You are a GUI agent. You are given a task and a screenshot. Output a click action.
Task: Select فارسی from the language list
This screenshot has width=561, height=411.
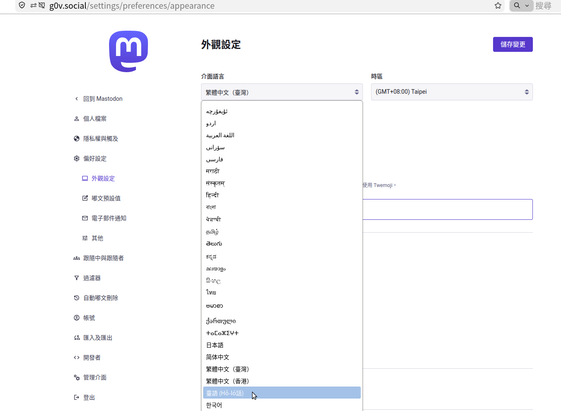coord(282,159)
